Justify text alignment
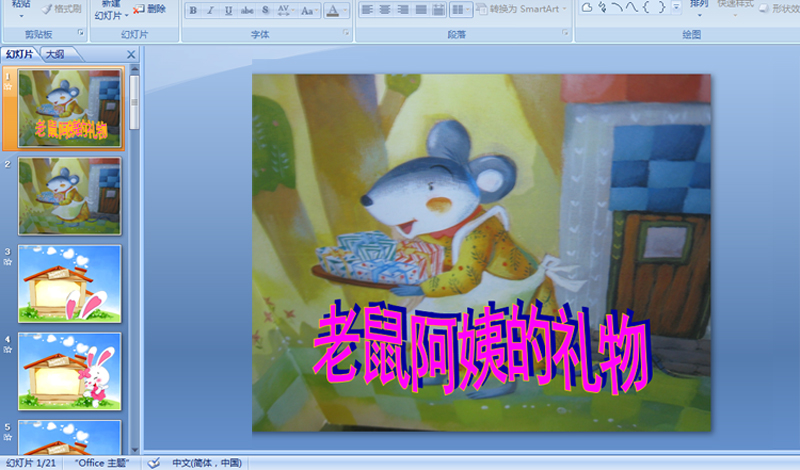This screenshot has width=800, height=470. [421, 10]
